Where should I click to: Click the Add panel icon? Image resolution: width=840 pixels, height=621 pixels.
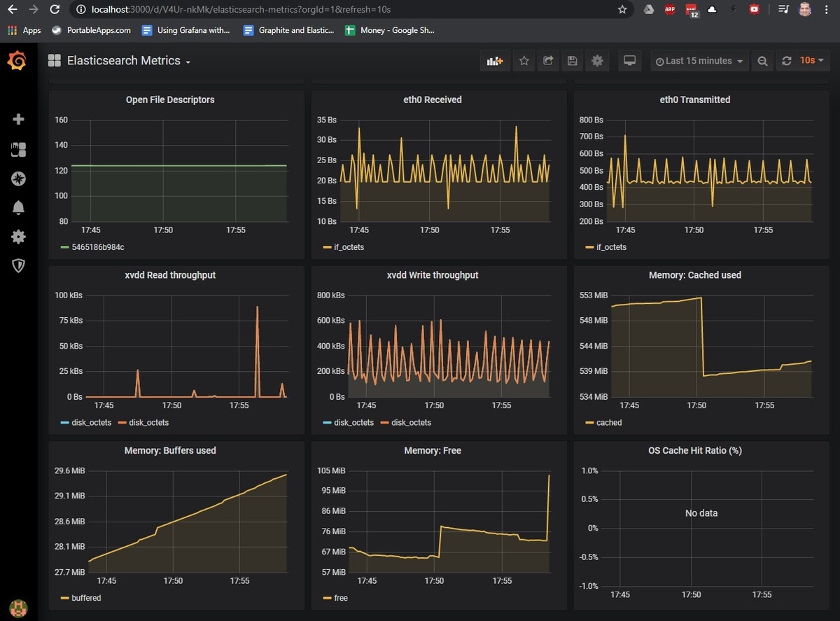pyautogui.click(x=495, y=61)
